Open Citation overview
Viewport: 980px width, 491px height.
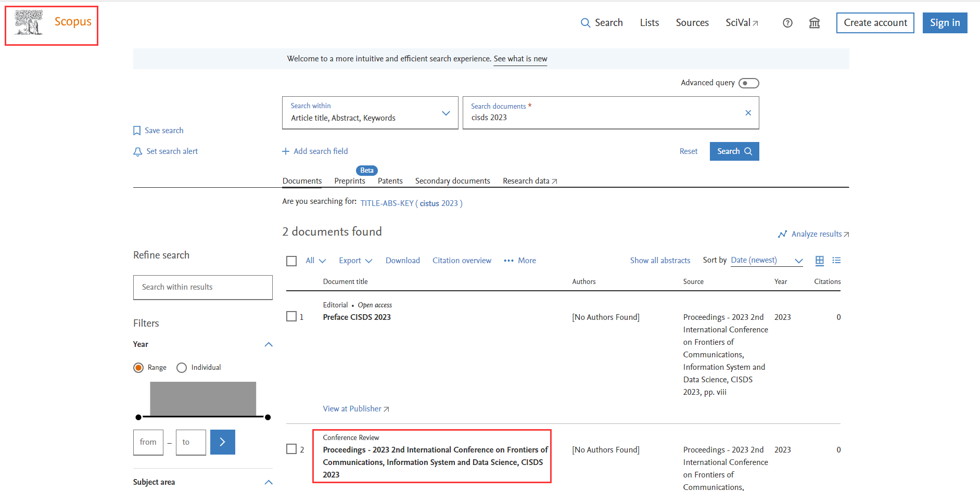462,261
